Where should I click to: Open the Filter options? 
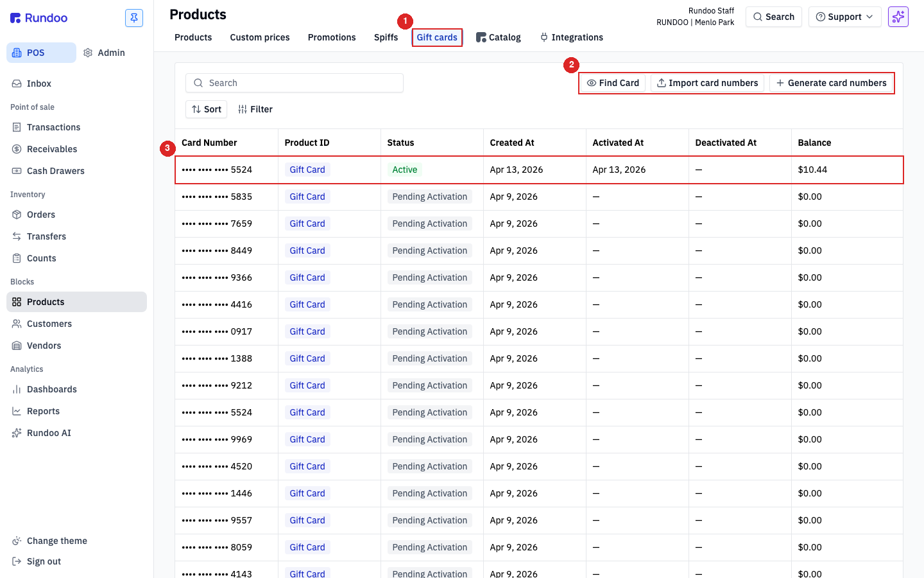pos(255,109)
